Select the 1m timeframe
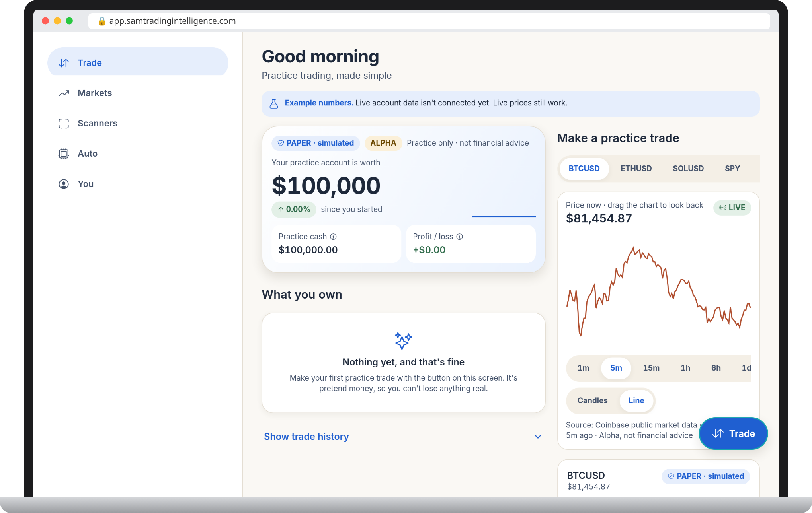812x513 pixels. (x=583, y=368)
